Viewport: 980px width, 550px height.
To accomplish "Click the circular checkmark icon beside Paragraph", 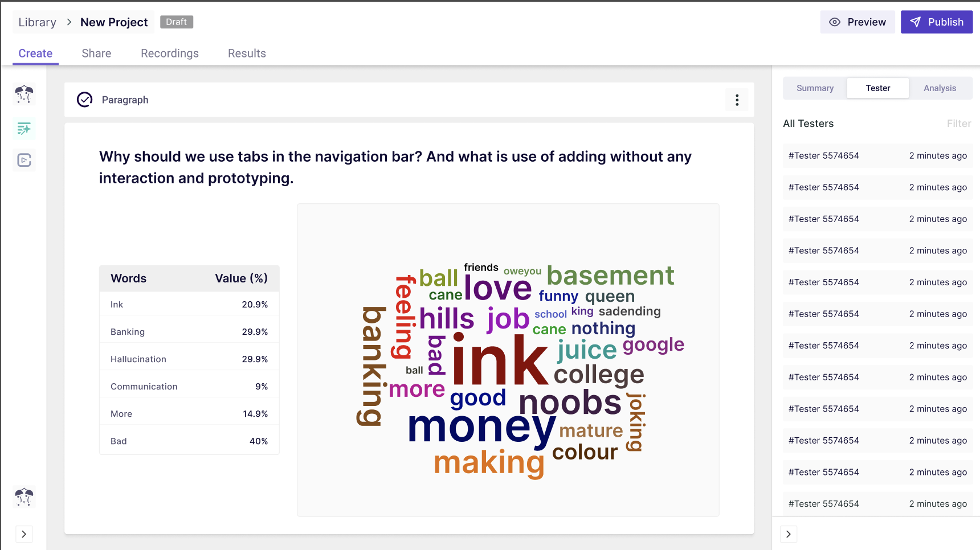I will click(x=84, y=100).
